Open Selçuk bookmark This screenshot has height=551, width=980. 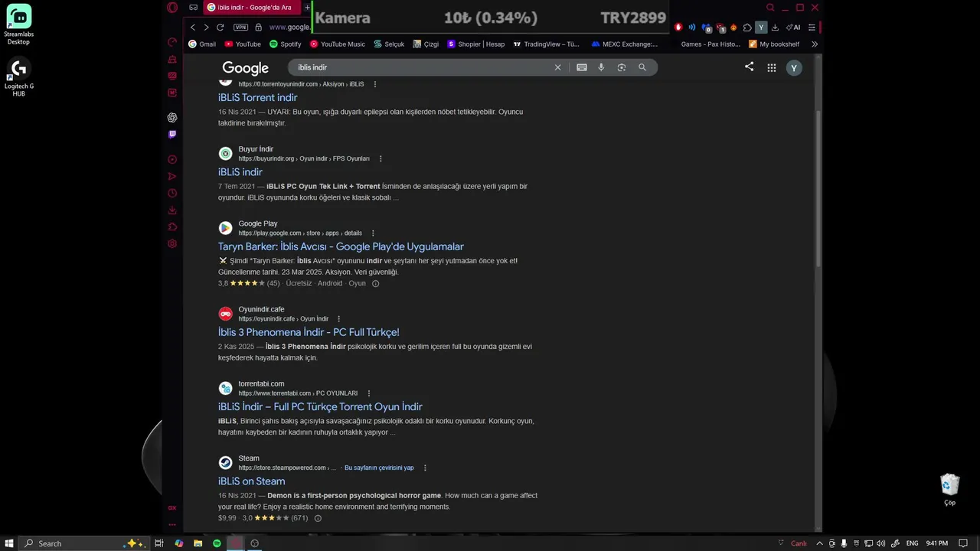pyautogui.click(x=389, y=44)
